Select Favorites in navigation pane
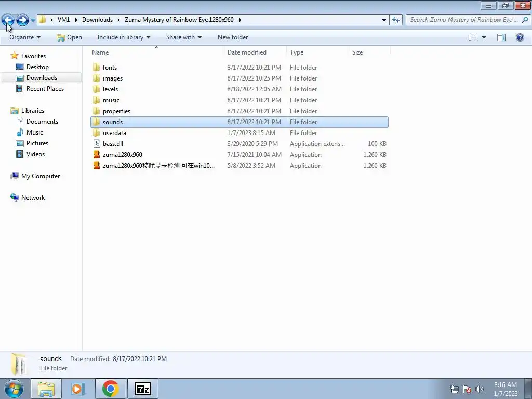 pos(33,56)
